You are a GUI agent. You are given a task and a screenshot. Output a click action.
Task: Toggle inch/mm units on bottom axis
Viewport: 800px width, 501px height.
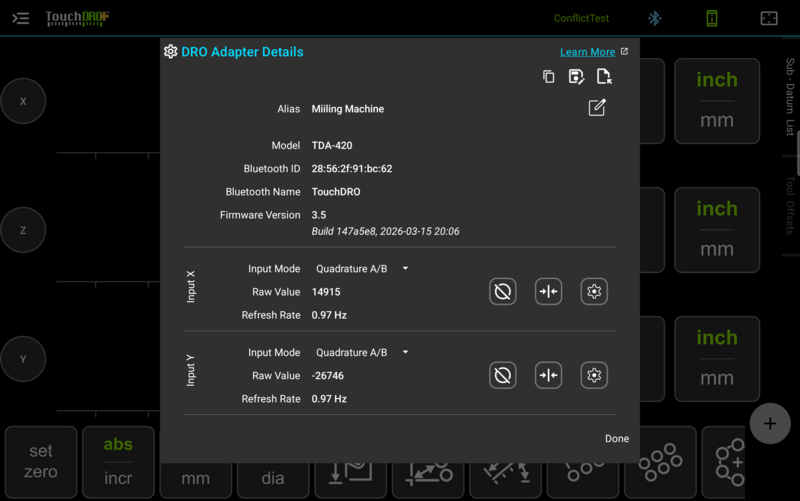pyautogui.click(x=717, y=359)
